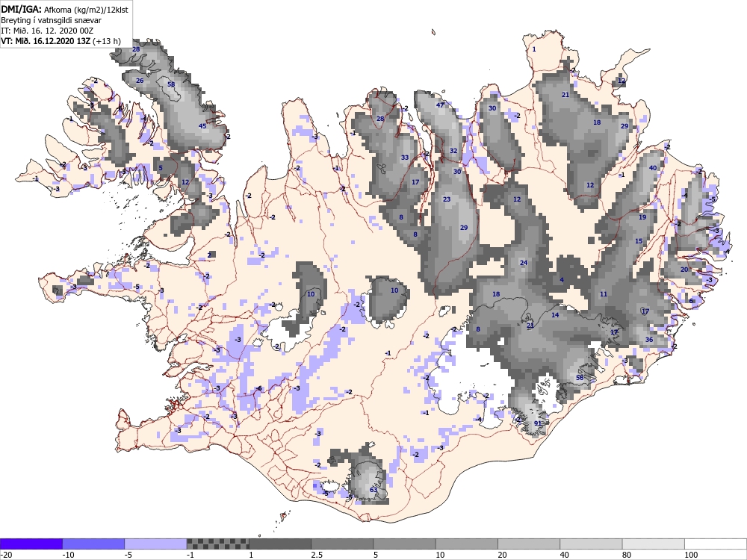Click the "VT: Mið. 16.12.2020 13Z (+13 h)" line
The height and width of the screenshot is (560, 747).
pos(61,41)
